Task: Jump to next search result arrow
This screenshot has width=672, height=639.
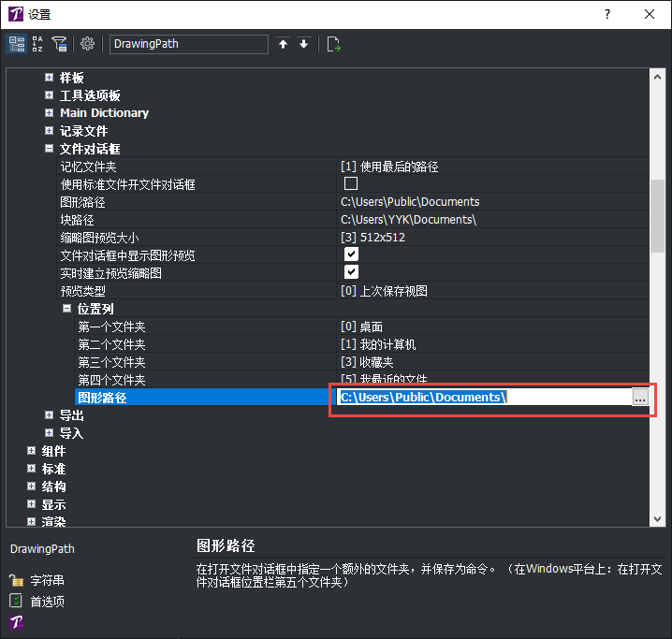Action: (303, 44)
